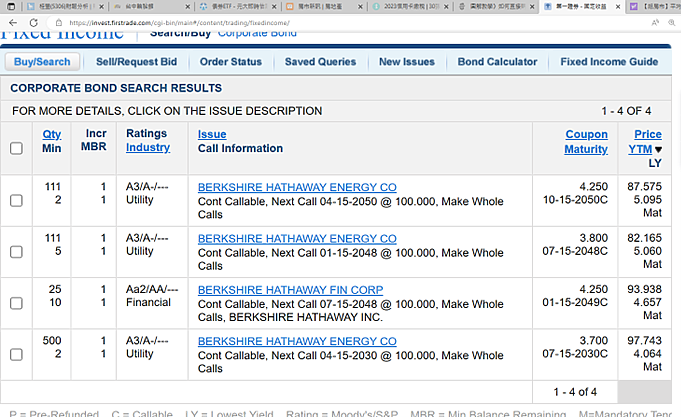Select the maturity date 01-15-2049C
681x417 pixels.
[x=575, y=302]
